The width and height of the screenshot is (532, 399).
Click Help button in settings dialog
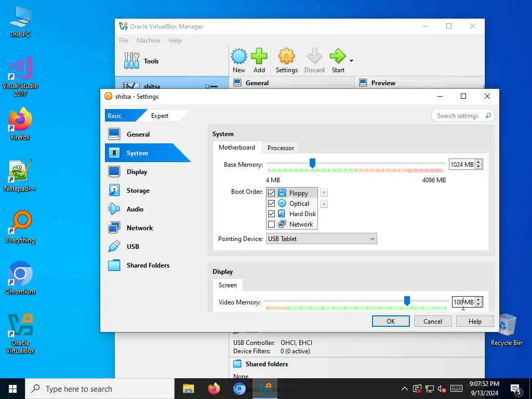point(475,321)
